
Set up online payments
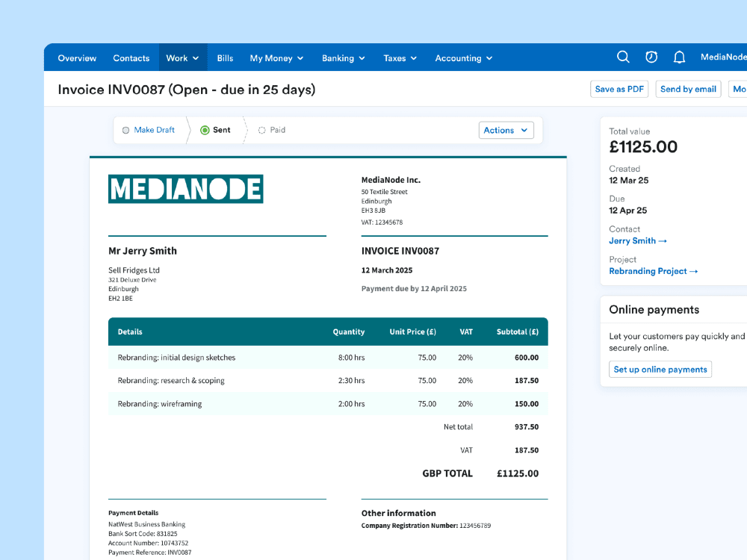[660, 369]
